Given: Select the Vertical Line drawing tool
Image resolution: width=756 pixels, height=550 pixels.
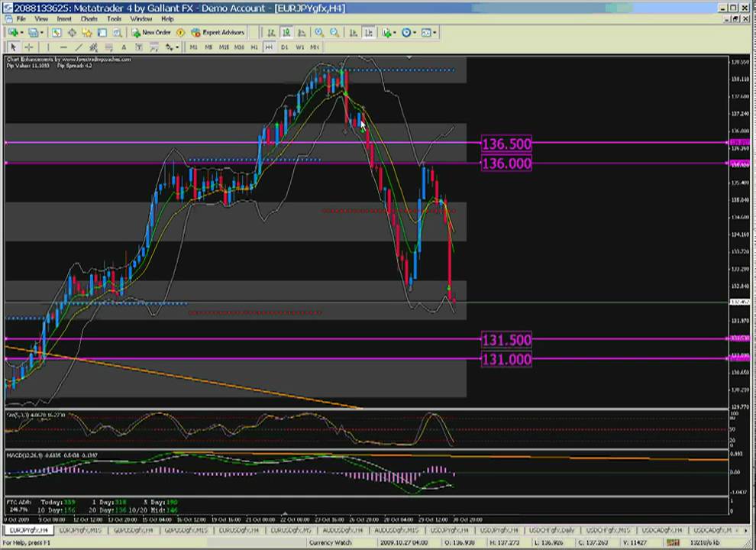Looking at the screenshot, I should (x=48, y=47).
